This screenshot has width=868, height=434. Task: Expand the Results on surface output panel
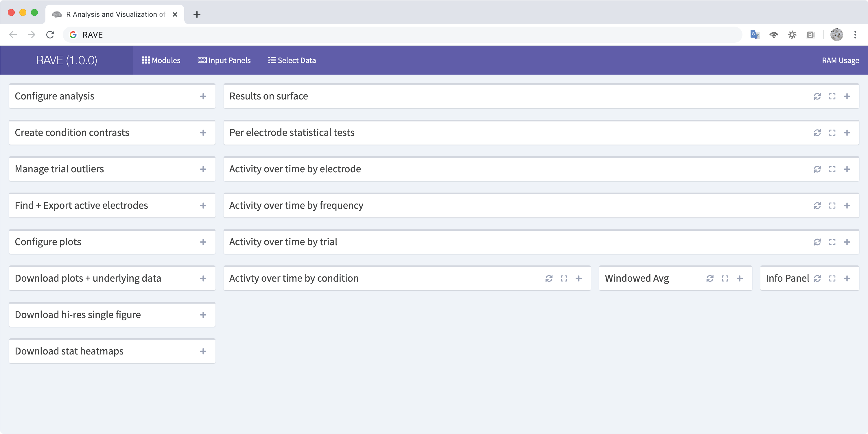[847, 96]
